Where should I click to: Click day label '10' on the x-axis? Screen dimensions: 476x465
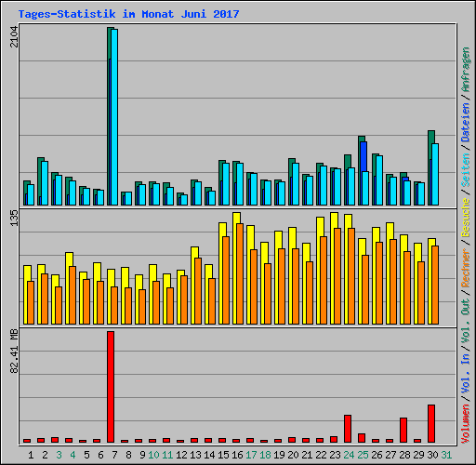[x=153, y=455]
